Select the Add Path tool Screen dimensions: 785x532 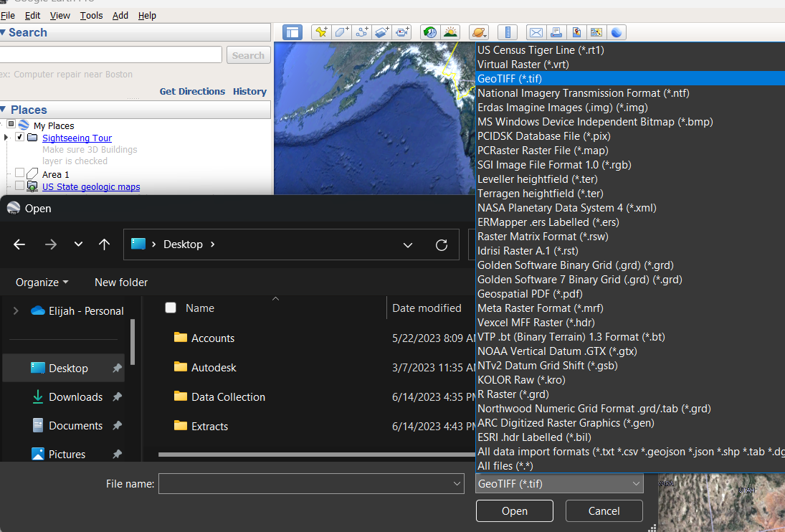(x=362, y=32)
